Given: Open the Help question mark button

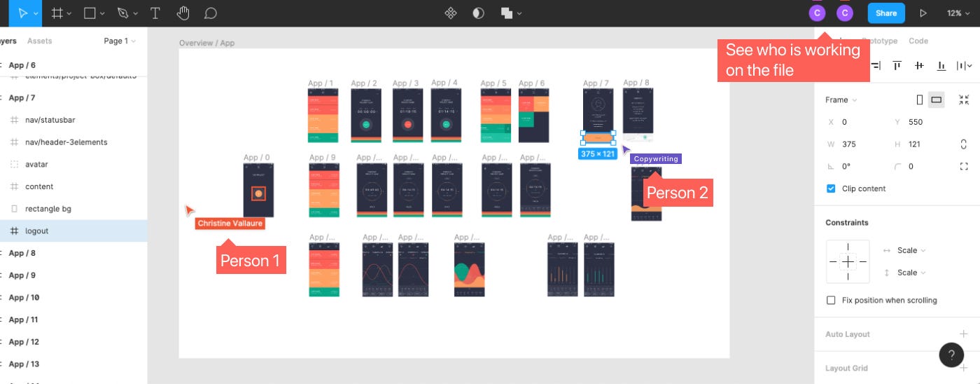Looking at the screenshot, I should click(951, 355).
